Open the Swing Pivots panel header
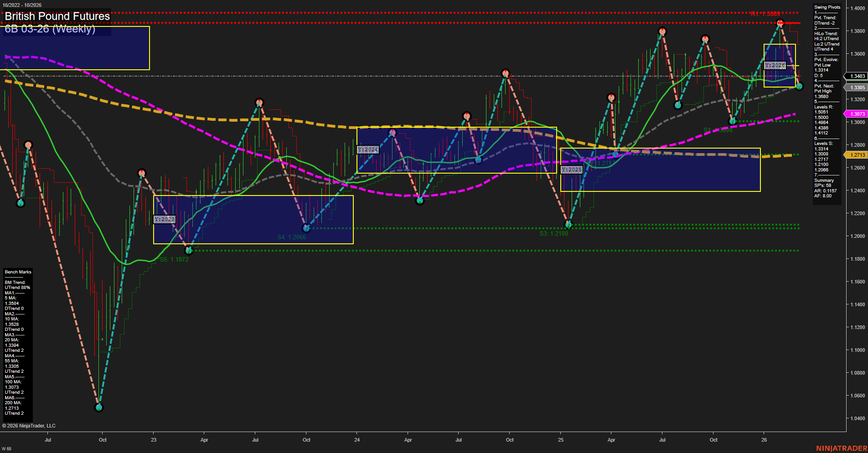Screen dimensions: 868x453 (826, 7)
